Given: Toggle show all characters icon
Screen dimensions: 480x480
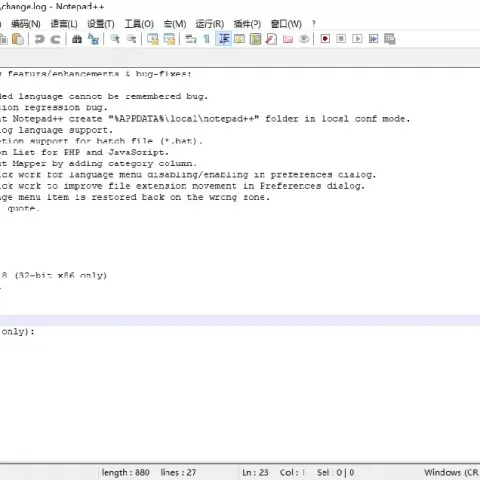Looking at the screenshot, I should tap(207, 39).
